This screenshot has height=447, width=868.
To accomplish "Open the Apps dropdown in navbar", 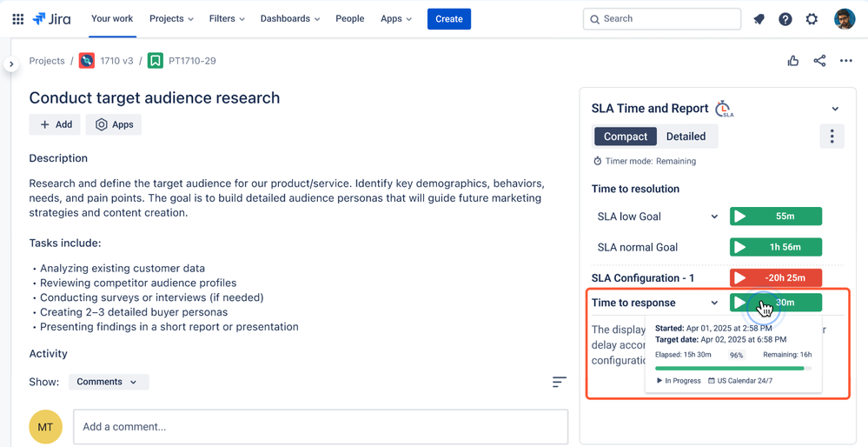I will (x=396, y=19).
